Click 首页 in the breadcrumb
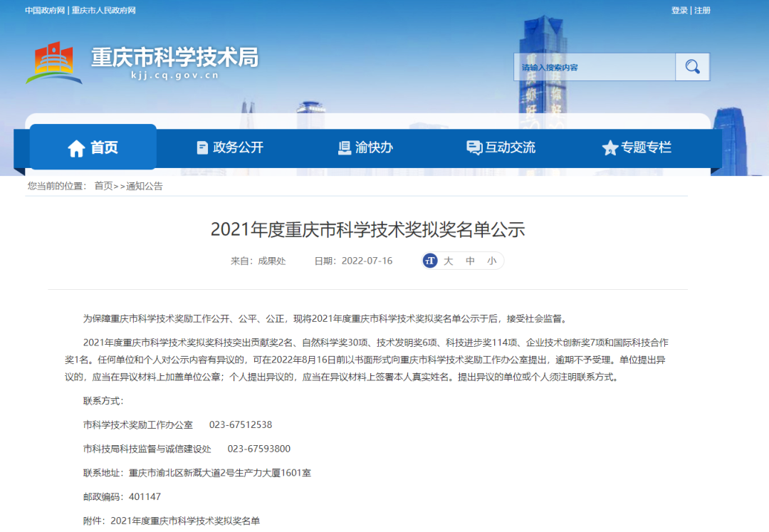Viewport: 769px width, 532px height. pyautogui.click(x=103, y=186)
